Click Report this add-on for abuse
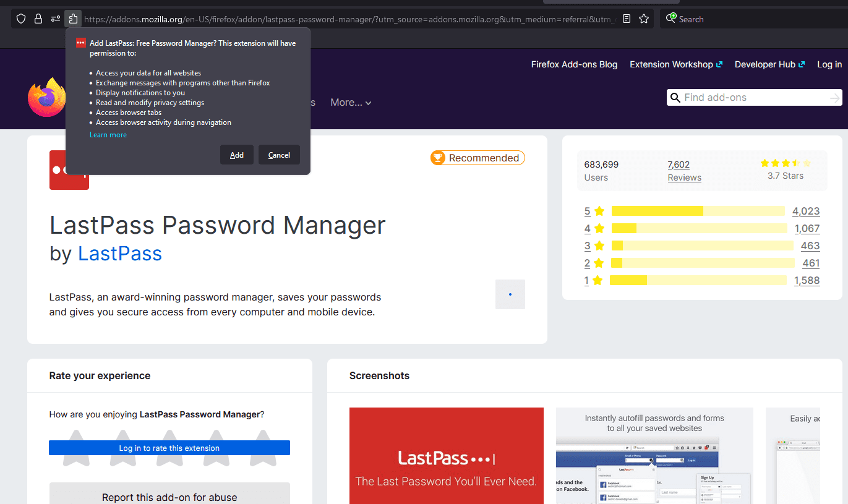Image resolution: width=848 pixels, height=504 pixels. [169, 497]
